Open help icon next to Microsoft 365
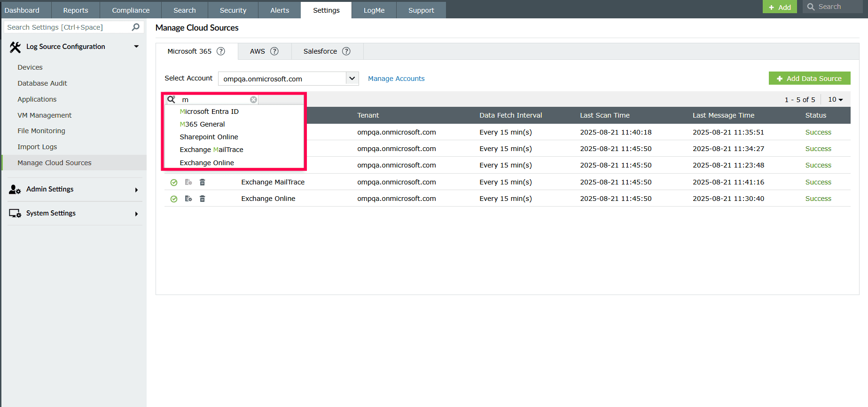Viewport: 868px width, 407px height. click(x=221, y=51)
